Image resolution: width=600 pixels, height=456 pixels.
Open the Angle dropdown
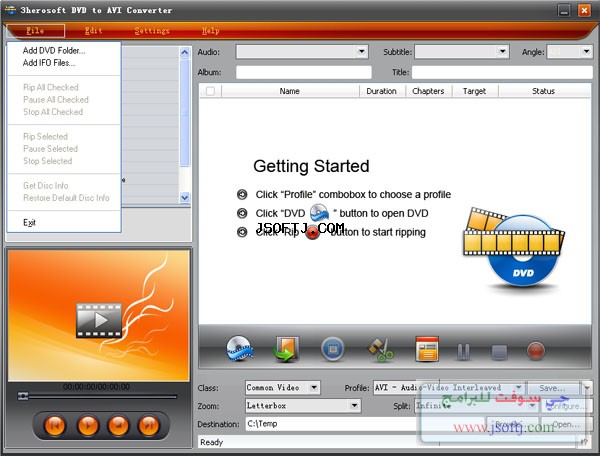coord(586,51)
